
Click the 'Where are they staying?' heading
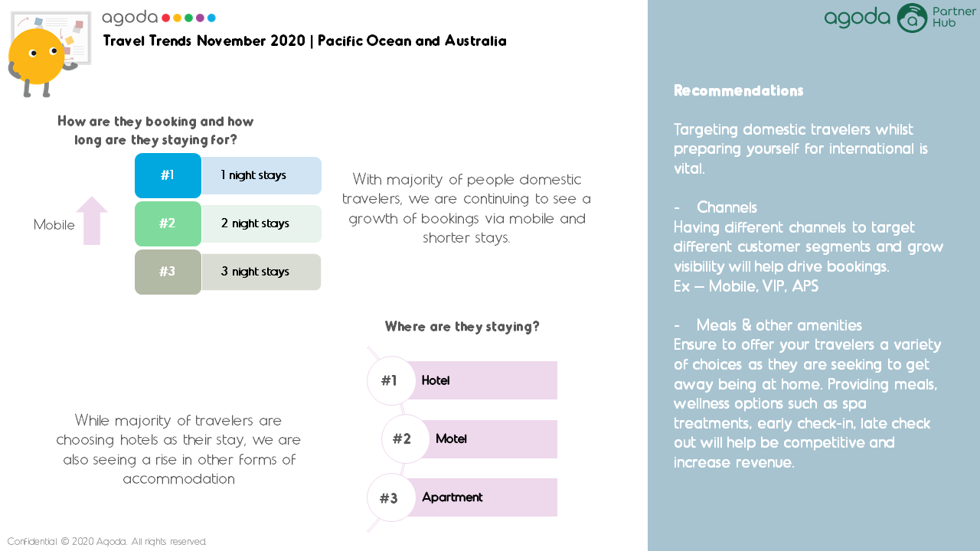click(x=462, y=327)
